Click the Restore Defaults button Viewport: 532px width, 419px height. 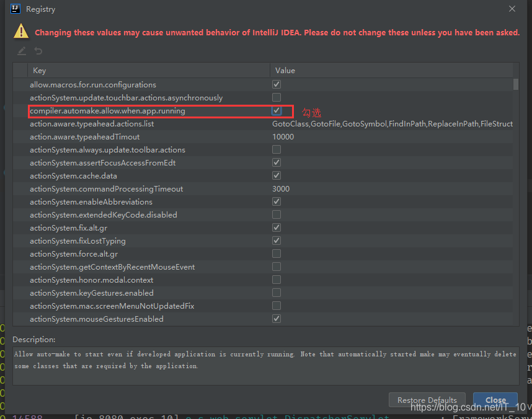(x=427, y=400)
